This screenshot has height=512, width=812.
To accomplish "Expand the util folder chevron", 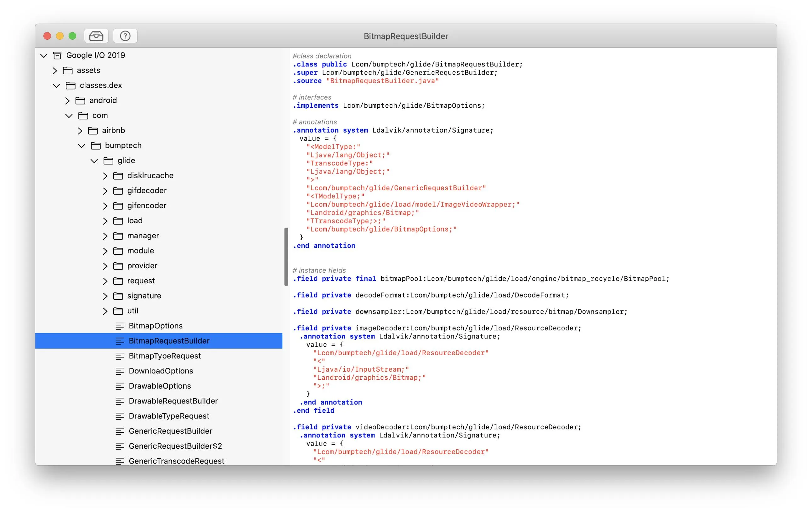I will click(105, 311).
